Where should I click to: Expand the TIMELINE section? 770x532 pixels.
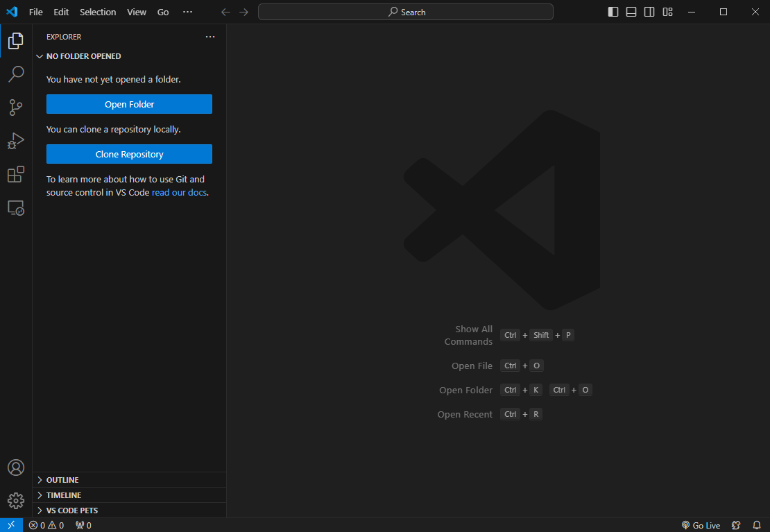[129, 495]
